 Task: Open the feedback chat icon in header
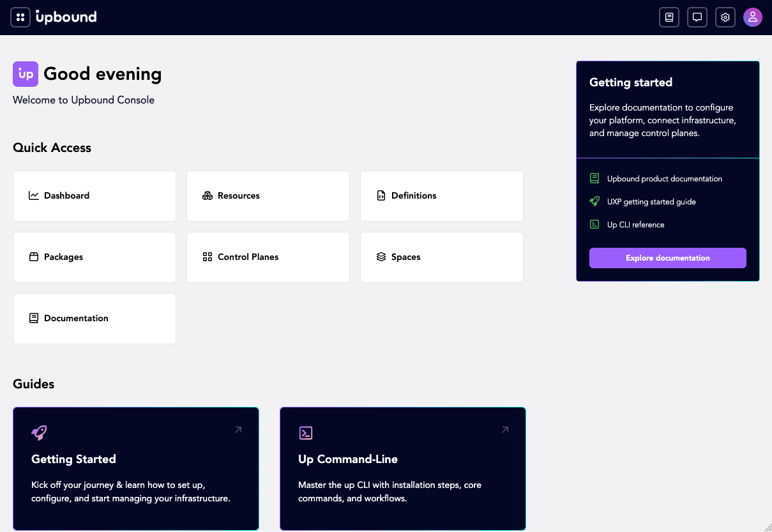(x=697, y=17)
